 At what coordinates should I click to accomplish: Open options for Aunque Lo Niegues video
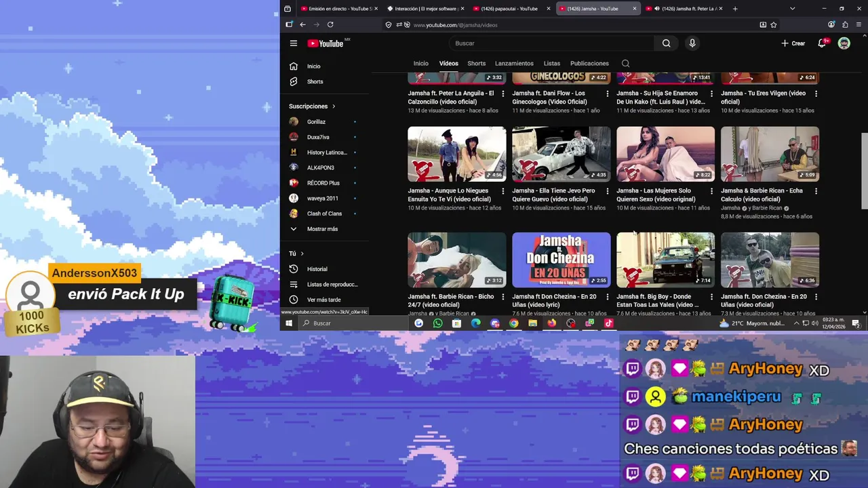[502, 191]
